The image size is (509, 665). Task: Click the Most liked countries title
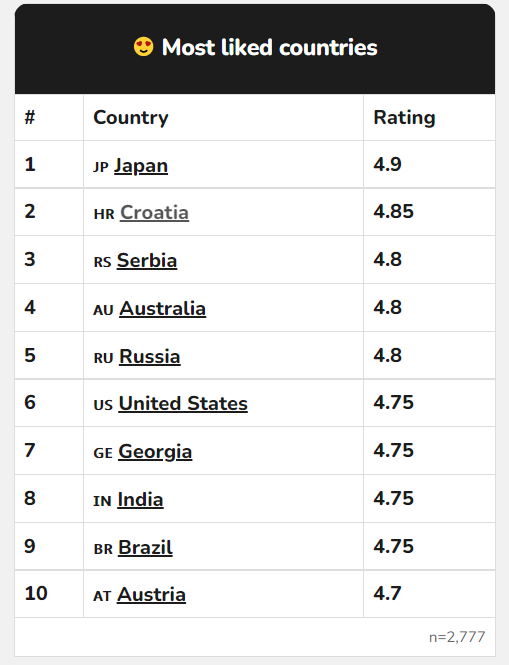coord(269,47)
